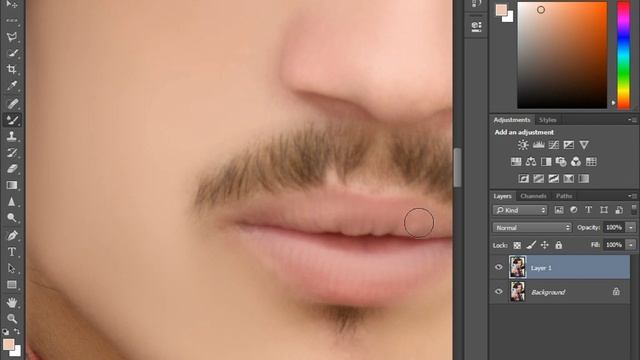640x360 pixels.
Task: Select the Hand tool
Action: tap(12, 302)
